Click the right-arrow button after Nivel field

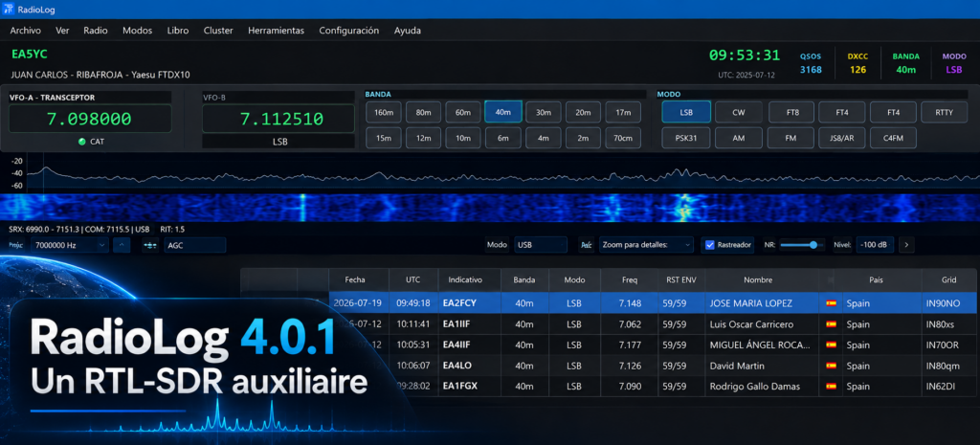click(906, 245)
